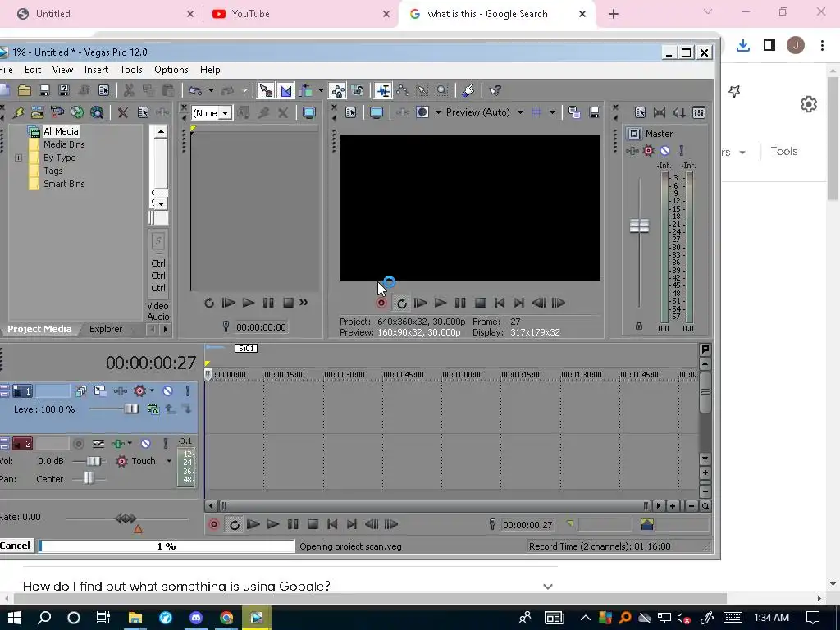Click the Tools button in Google Search
The width and height of the screenshot is (840, 630).
click(x=783, y=152)
